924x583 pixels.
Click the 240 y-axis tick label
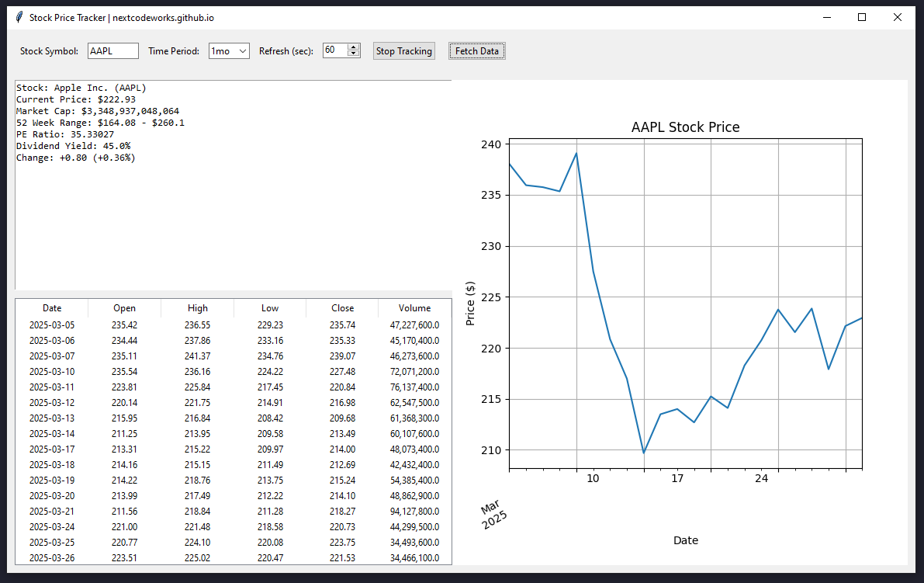click(491, 144)
